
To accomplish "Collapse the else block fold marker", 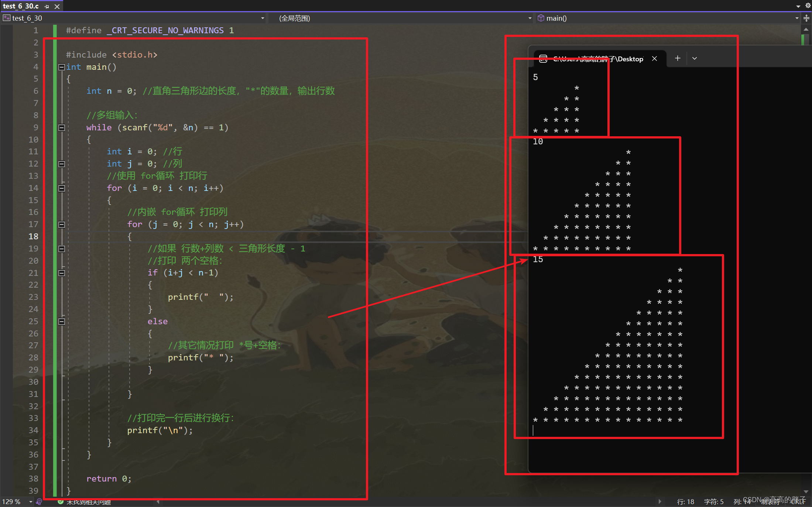I will point(62,322).
